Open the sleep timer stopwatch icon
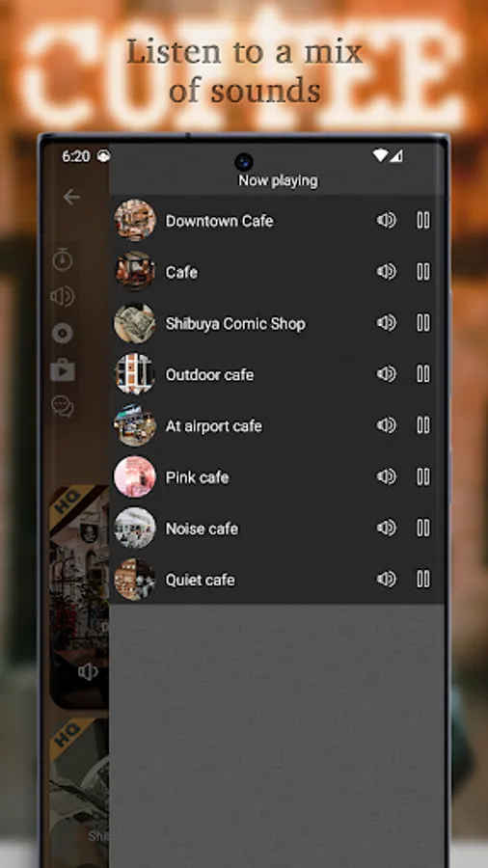 tap(63, 259)
